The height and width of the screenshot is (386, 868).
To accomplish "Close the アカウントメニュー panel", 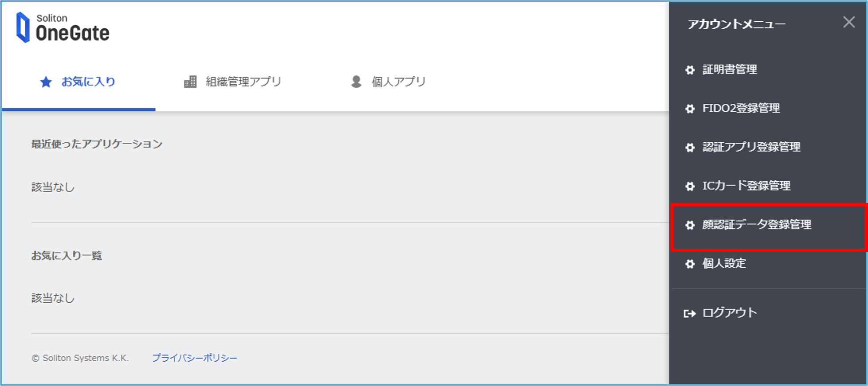I will (x=849, y=22).
